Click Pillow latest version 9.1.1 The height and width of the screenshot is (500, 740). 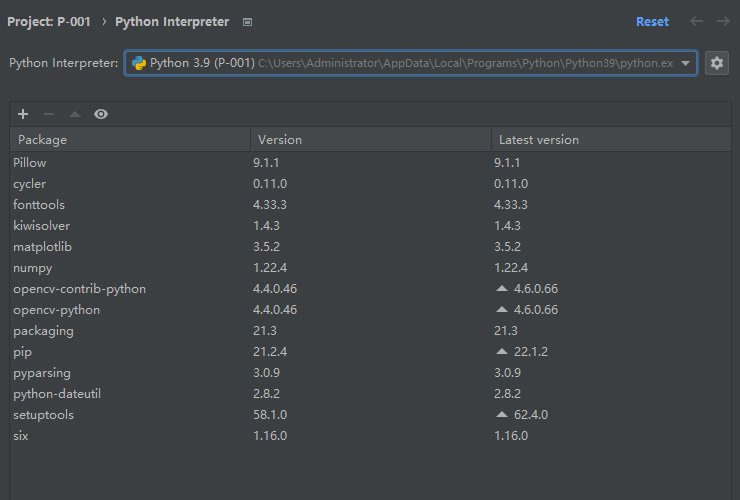(x=507, y=162)
